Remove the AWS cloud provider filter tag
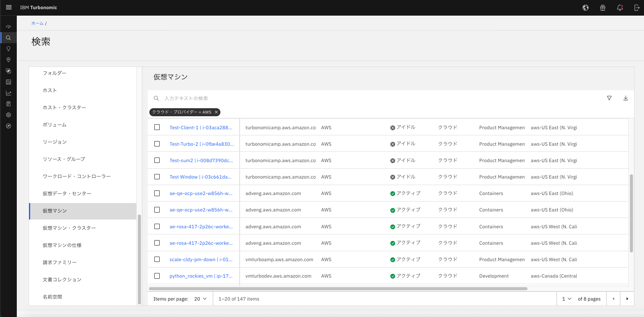The image size is (644, 317). point(216,112)
